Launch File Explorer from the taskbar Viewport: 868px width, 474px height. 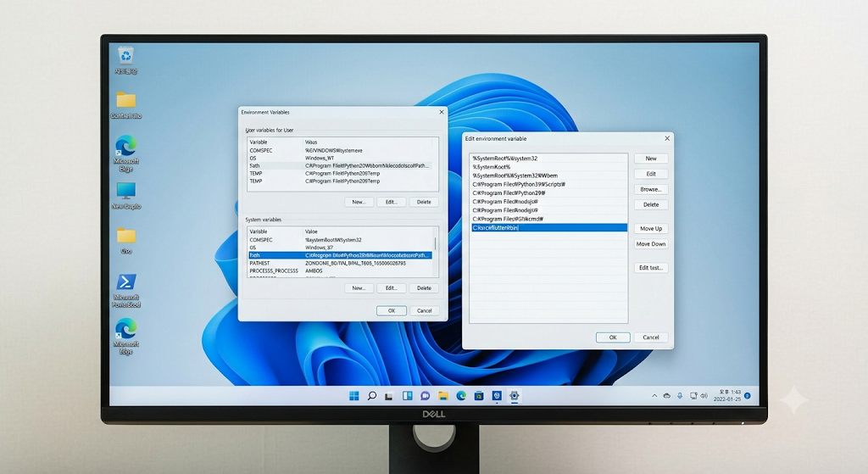tap(442, 396)
